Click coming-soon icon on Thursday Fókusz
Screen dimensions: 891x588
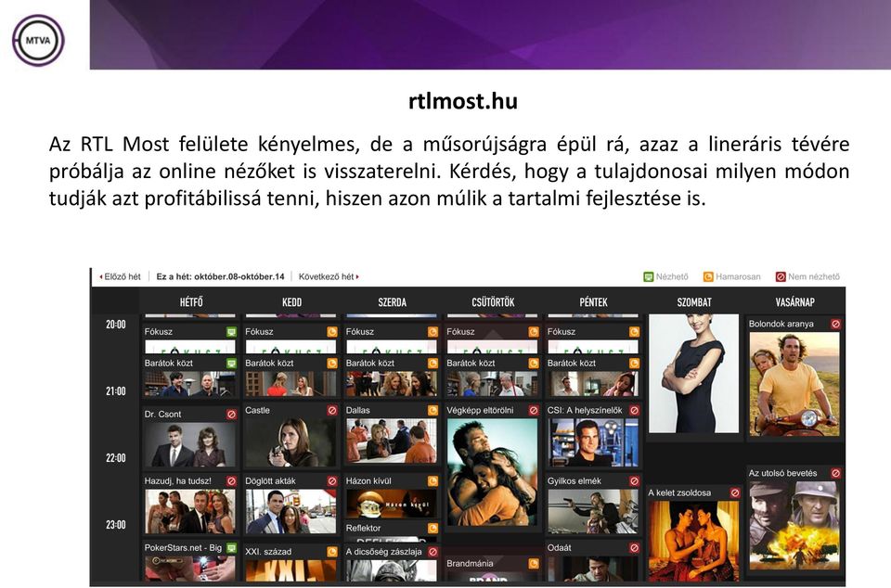tap(533, 331)
